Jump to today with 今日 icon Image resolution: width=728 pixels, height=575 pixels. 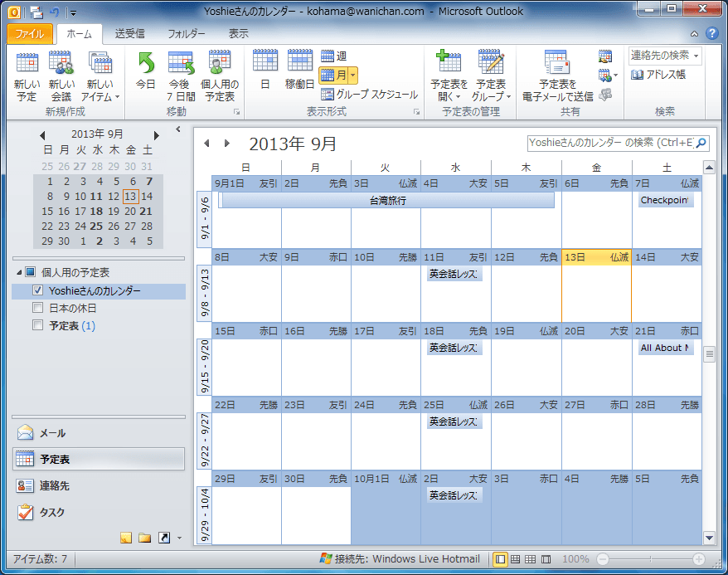(x=146, y=63)
